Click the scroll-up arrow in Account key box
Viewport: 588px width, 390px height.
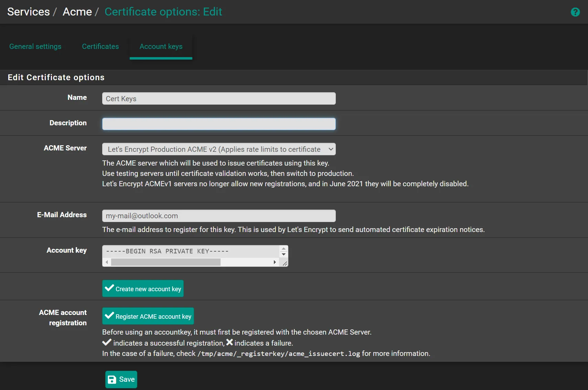283,248
